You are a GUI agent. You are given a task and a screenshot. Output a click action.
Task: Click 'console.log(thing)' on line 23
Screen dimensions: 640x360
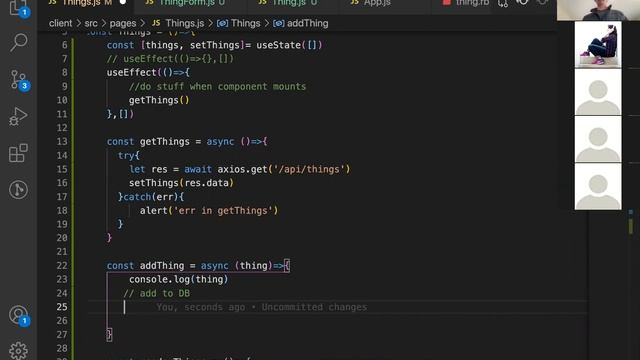(178, 280)
